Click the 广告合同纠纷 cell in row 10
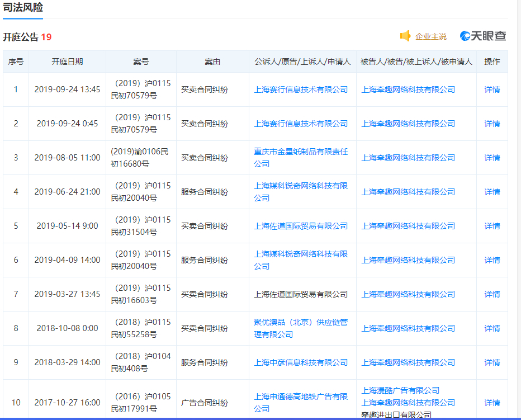521x420 pixels. (205, 403)
